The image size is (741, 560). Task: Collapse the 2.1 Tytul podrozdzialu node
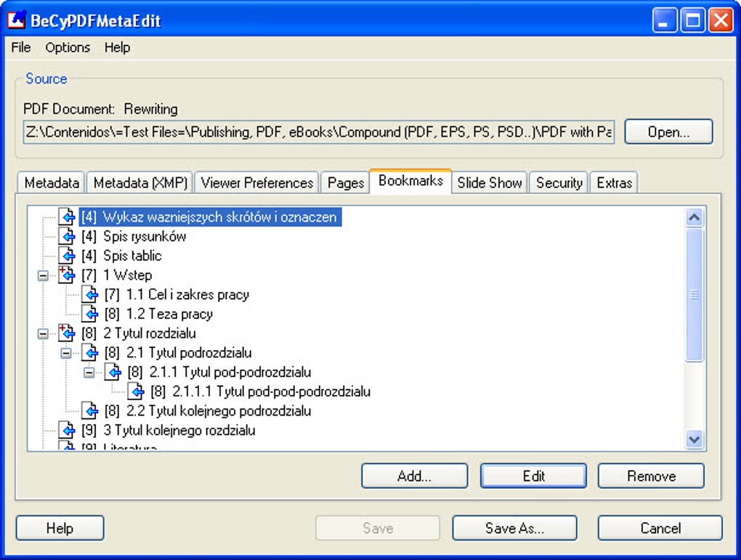point(66,353)
